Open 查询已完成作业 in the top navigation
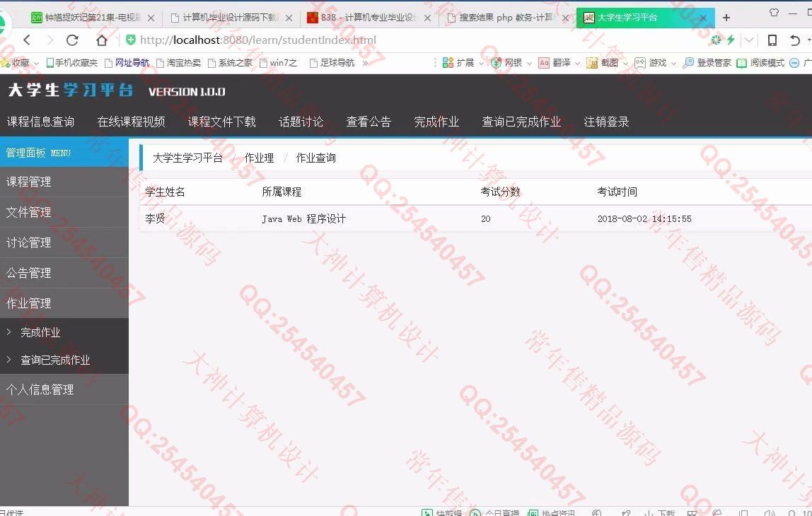The image size is (812, 516). (521, 122)
